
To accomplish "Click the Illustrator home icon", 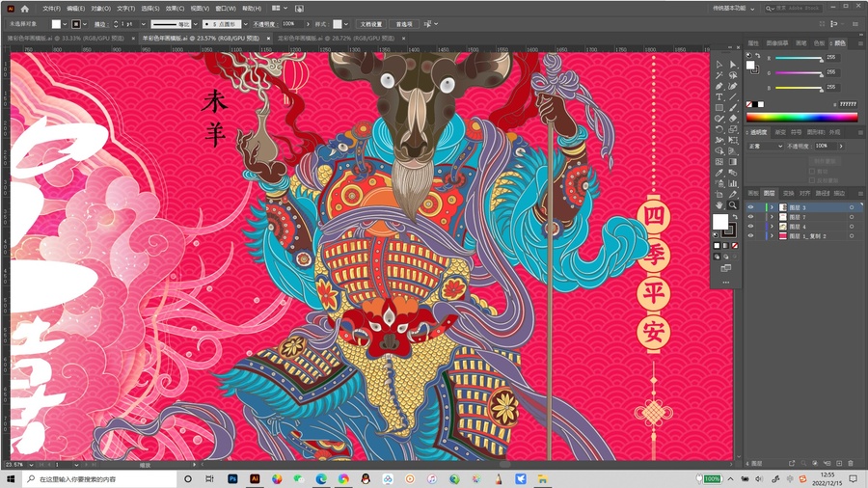I will point(25,9).
